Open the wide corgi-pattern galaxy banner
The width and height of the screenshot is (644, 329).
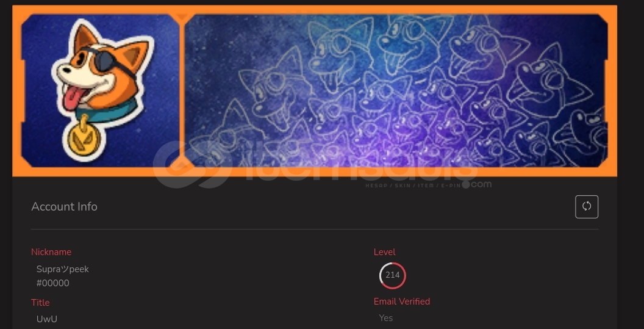[x=396, y=90]
